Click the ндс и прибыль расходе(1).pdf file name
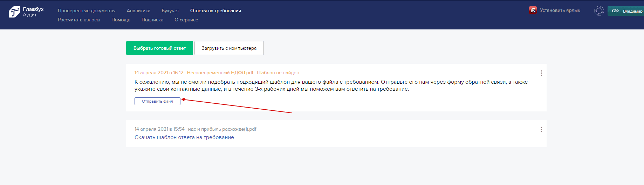Viewport: 644px width, 185px height. 222,129
